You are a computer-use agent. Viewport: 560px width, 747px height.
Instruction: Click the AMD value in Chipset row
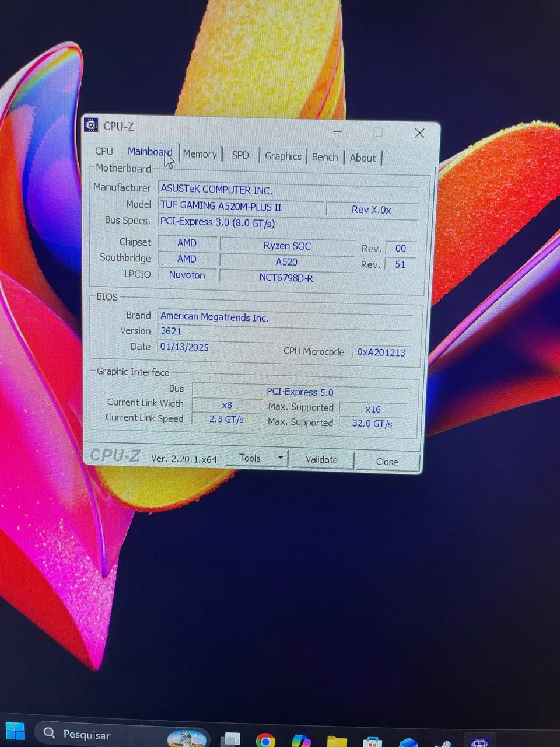coord(187,243)
